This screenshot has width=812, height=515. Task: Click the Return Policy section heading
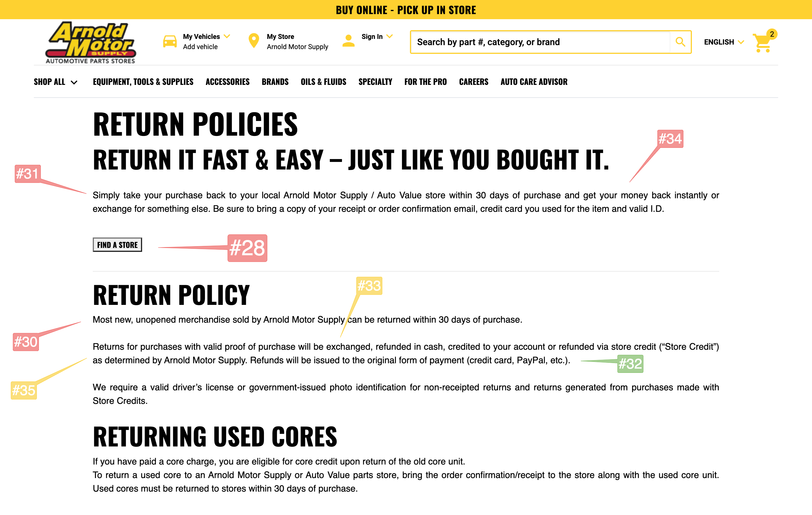171,295
